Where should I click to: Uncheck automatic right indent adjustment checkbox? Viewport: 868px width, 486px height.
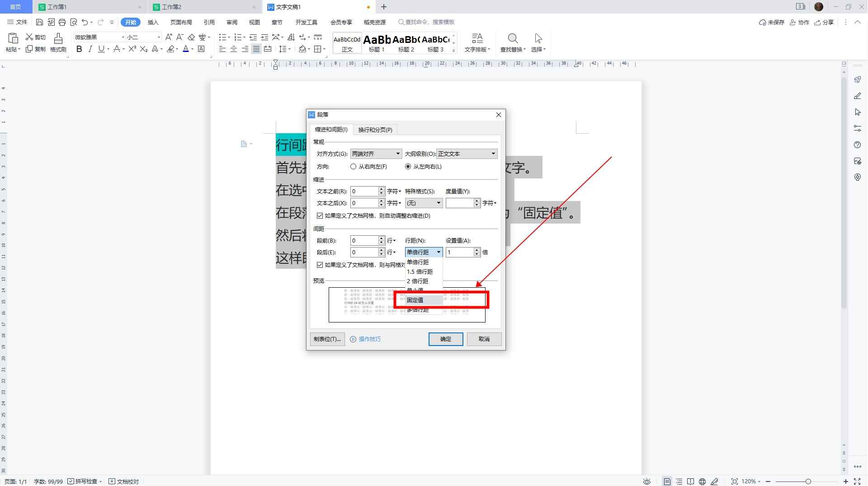point(320,216)
